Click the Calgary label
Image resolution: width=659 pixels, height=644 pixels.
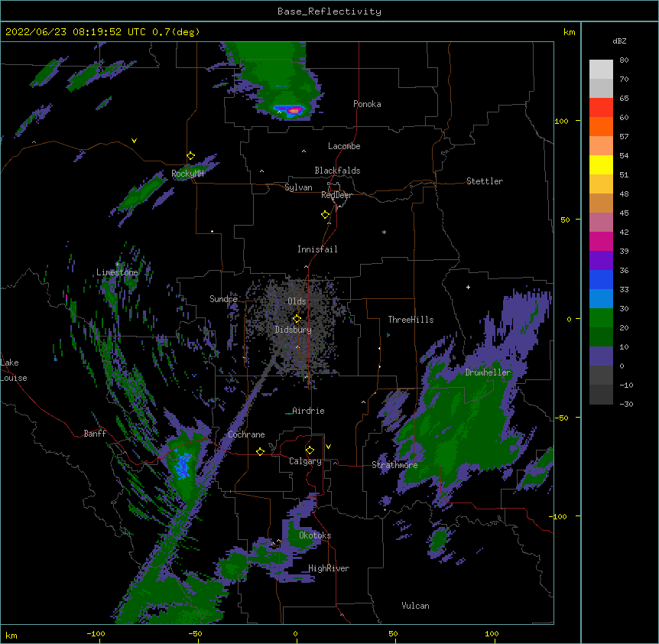305,461
